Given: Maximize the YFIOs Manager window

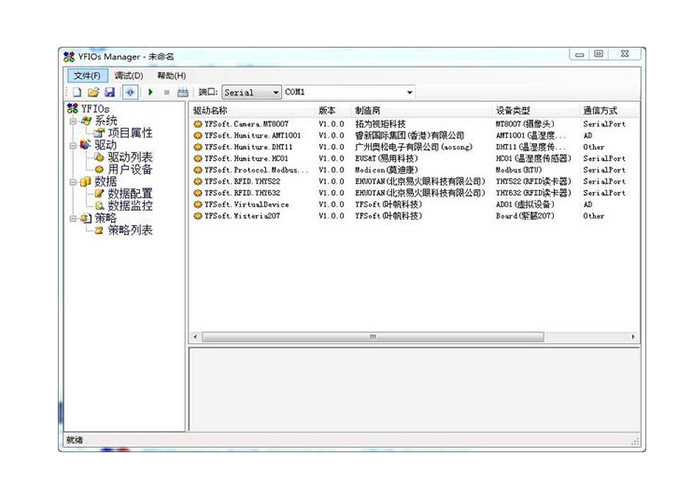Looking at the screenshot, I should click(x=599, y=54).
